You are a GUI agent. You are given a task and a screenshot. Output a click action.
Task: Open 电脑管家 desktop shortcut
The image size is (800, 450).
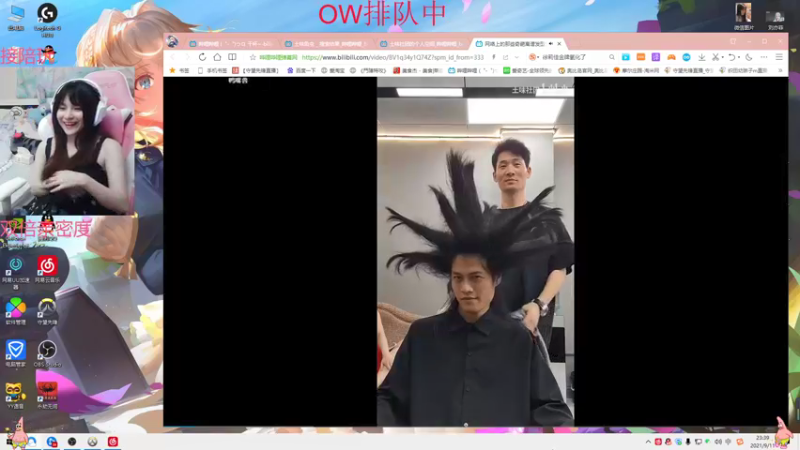click(16, 354)
